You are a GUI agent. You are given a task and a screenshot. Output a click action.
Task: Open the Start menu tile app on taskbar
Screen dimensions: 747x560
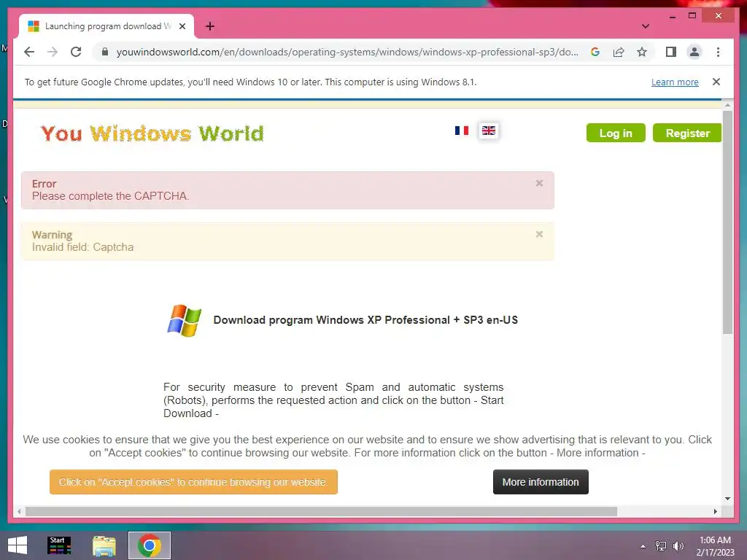coord(59,545)
